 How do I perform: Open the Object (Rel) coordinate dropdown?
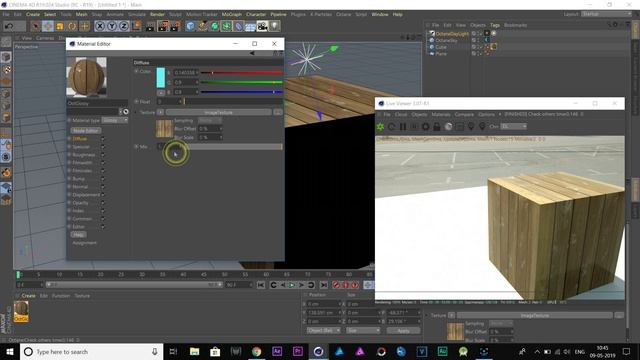(x=323, y=331)
